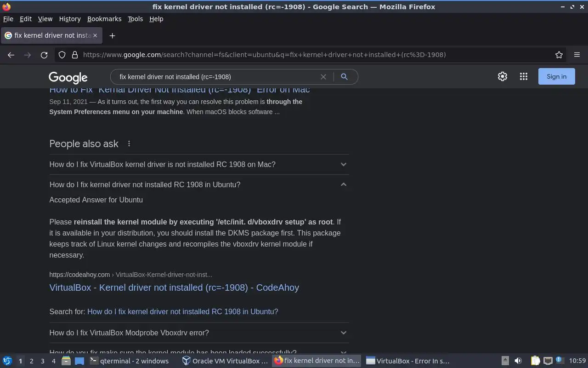The height and width of the screenshot is (368, 588).
Task: Click the tracking protection shield icon
Action: click(x=62, y=55)
